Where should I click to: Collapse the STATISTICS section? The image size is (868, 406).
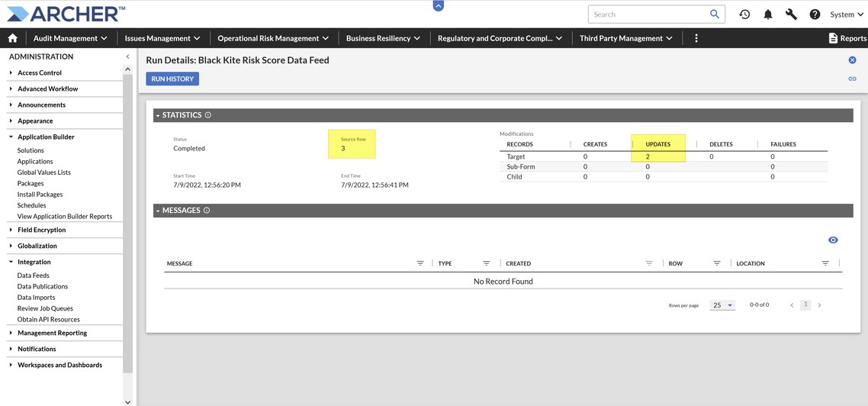(158, 116)
